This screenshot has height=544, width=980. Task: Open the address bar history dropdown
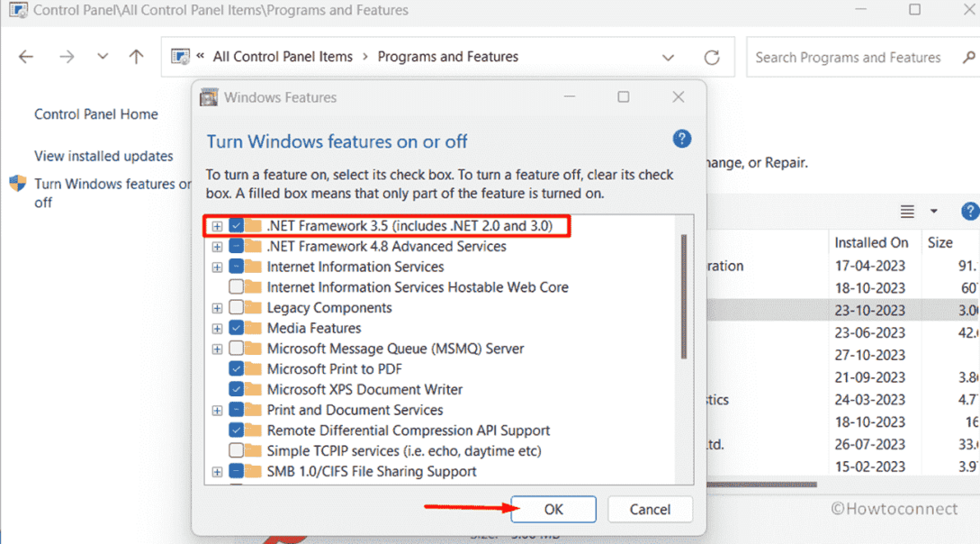[x=668, y=58]
